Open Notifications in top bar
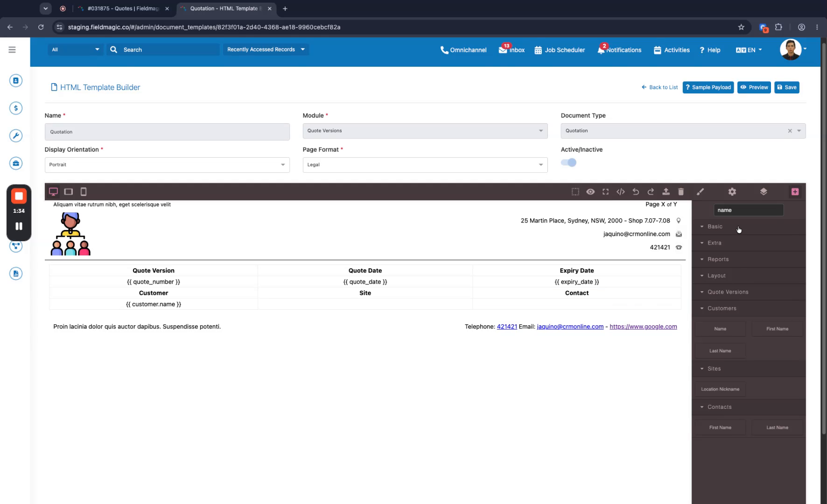Image resolution: width=827 pixels, height=504 pixels. [619, 50]
